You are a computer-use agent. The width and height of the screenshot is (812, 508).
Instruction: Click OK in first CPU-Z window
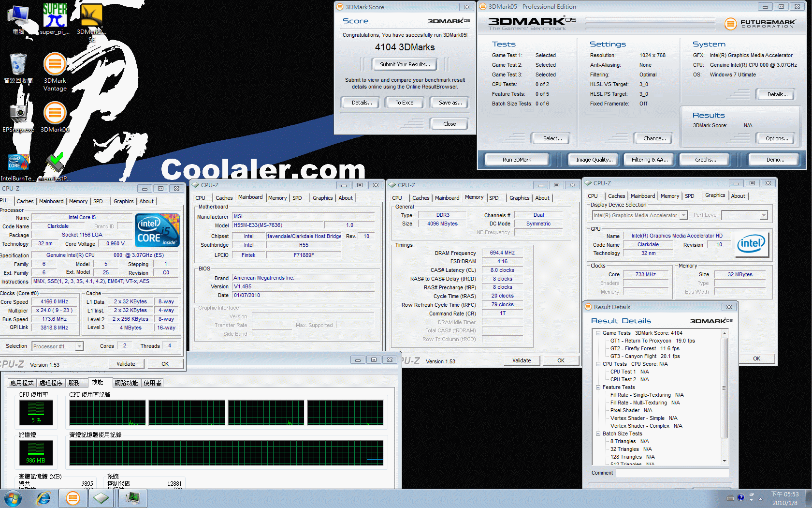tap(165, 364)
